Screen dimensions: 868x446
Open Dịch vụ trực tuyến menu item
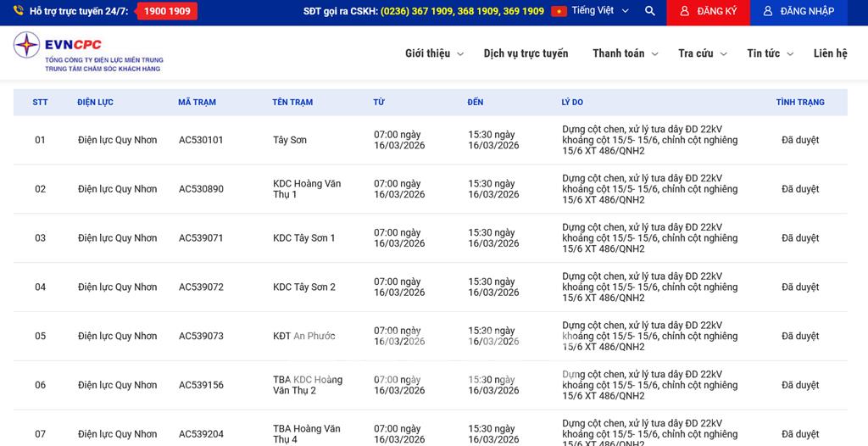[x=526, y=53]
